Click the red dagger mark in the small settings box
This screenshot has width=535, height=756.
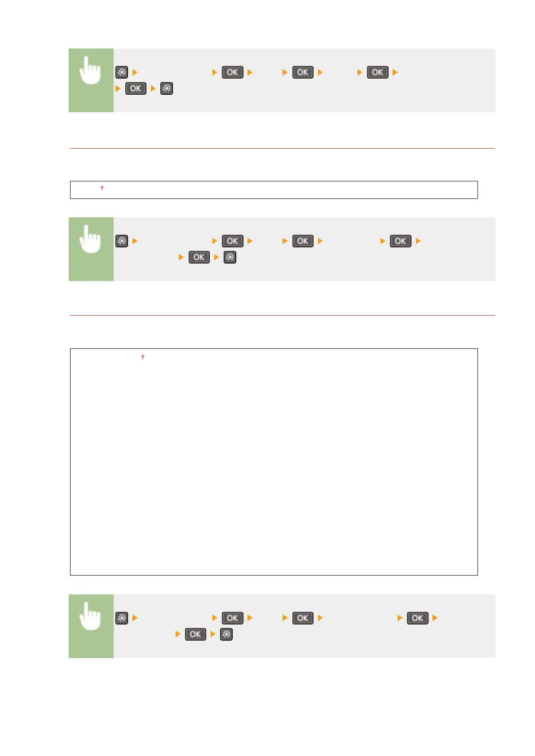102,188
